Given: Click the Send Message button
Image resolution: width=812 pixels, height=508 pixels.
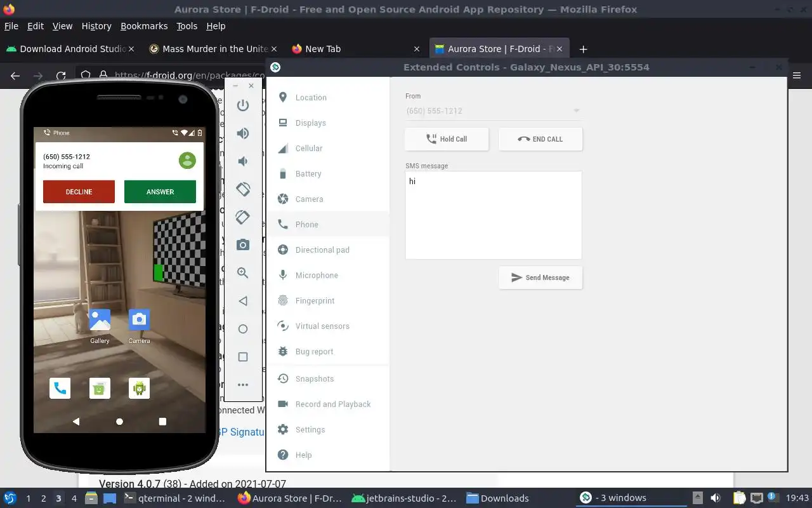Looking at the screenshot, I should [x=540, y=277].
